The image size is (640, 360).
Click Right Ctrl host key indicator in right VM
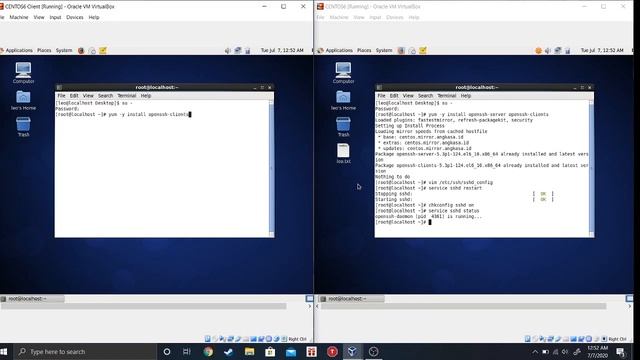click(617, 339)
